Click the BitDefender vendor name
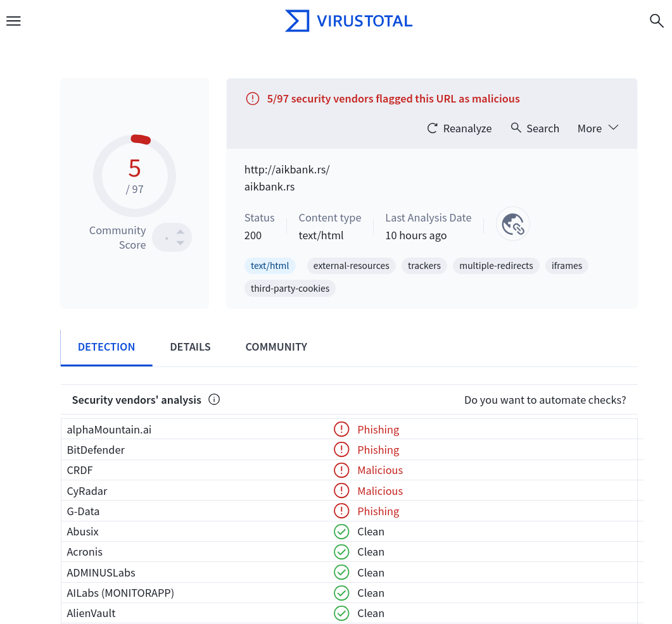 (96, 450)
